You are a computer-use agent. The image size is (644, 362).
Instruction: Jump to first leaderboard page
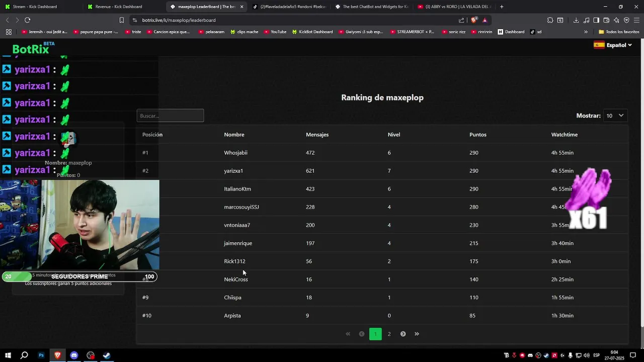tap(348, 334)
